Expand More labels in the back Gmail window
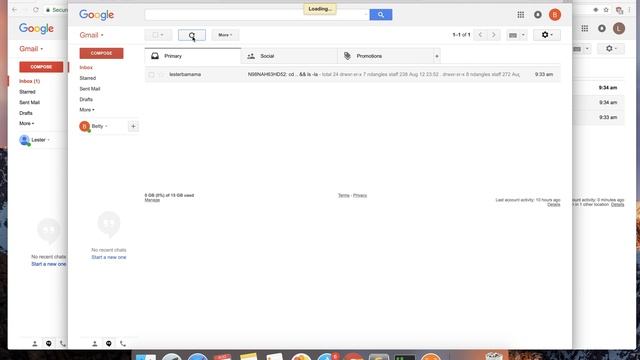Viewport: 640px width, 360px height. 27,123
